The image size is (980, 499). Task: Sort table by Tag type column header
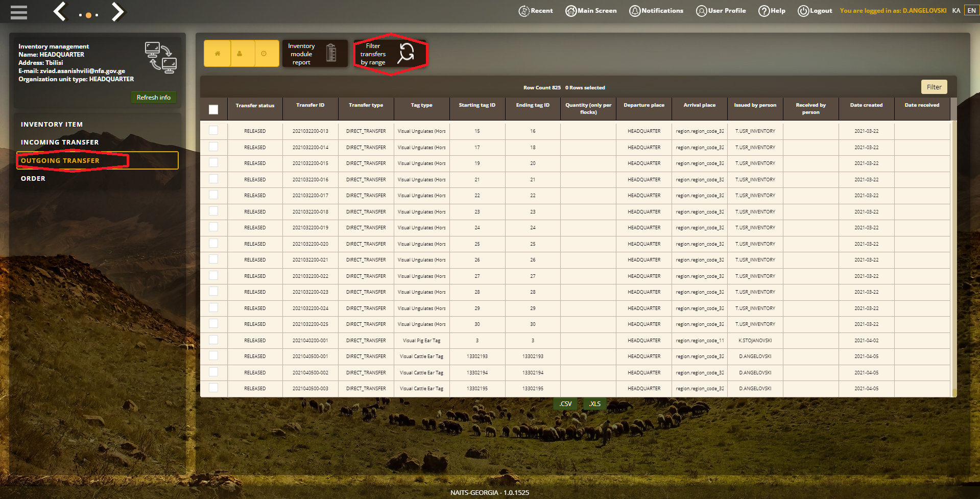[x=421, y=105]
